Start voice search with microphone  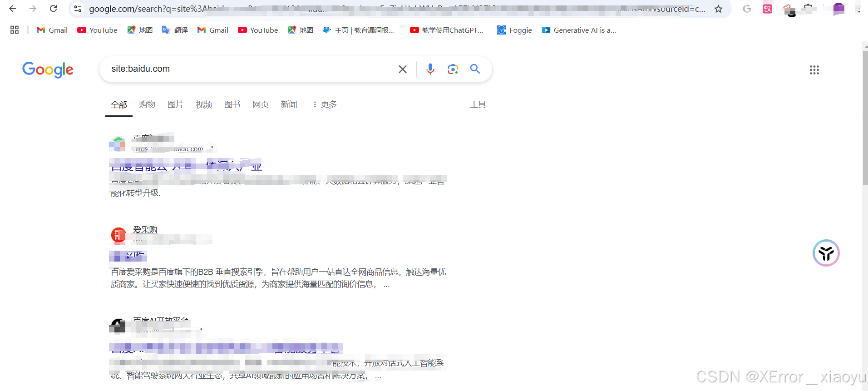tap(430, 69)
